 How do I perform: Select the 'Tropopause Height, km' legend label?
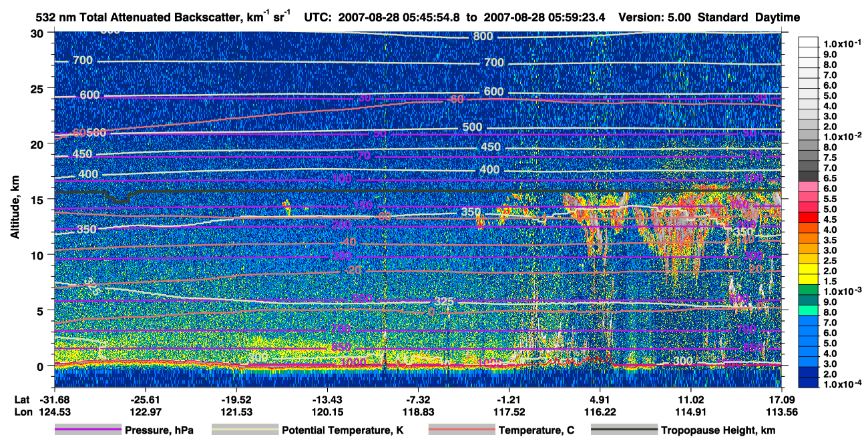tap(718, 431)
